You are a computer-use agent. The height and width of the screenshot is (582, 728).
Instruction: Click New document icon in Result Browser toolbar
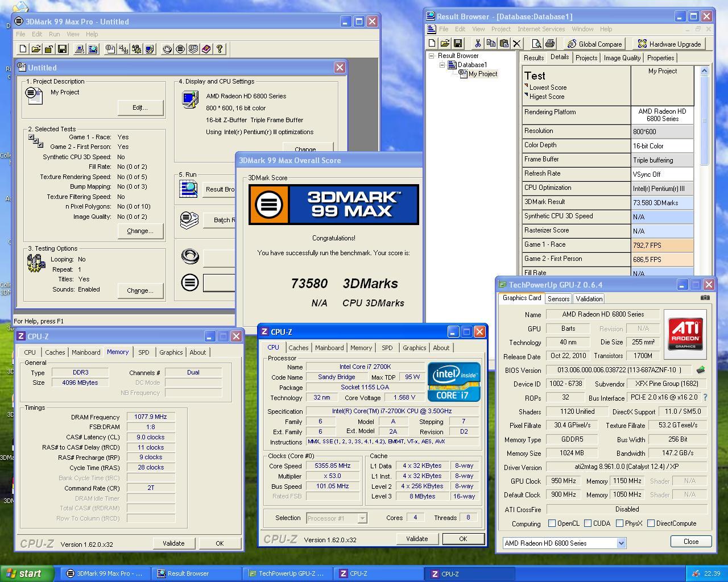click(432, 43)
